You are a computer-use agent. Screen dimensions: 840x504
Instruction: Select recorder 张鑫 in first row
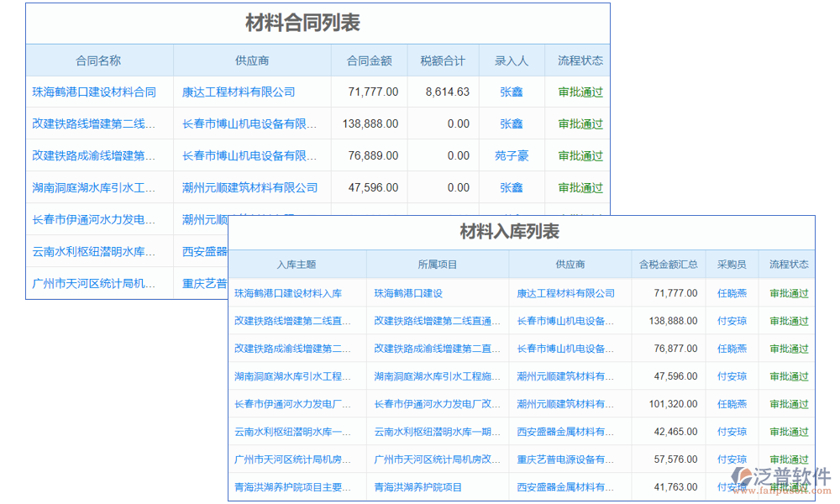click(512, 92)
